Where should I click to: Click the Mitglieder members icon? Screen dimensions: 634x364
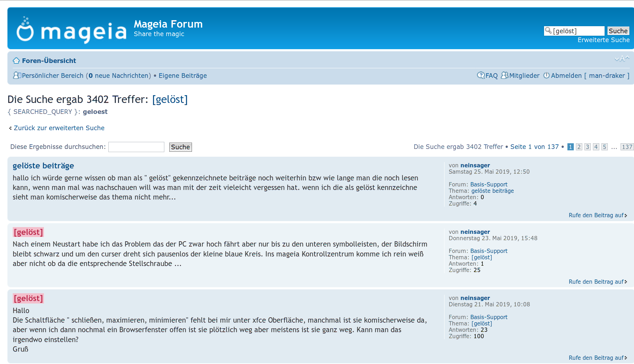click(x=504, y=75)
